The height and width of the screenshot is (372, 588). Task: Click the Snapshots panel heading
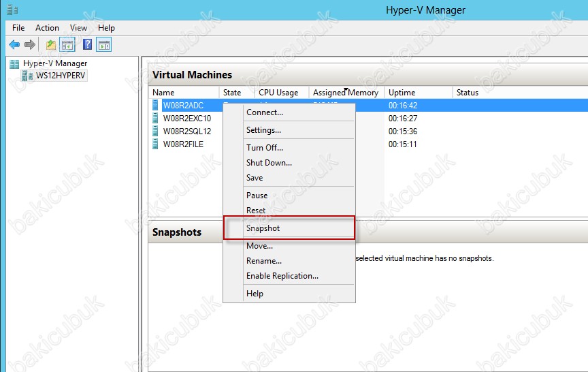coord(177,232)
